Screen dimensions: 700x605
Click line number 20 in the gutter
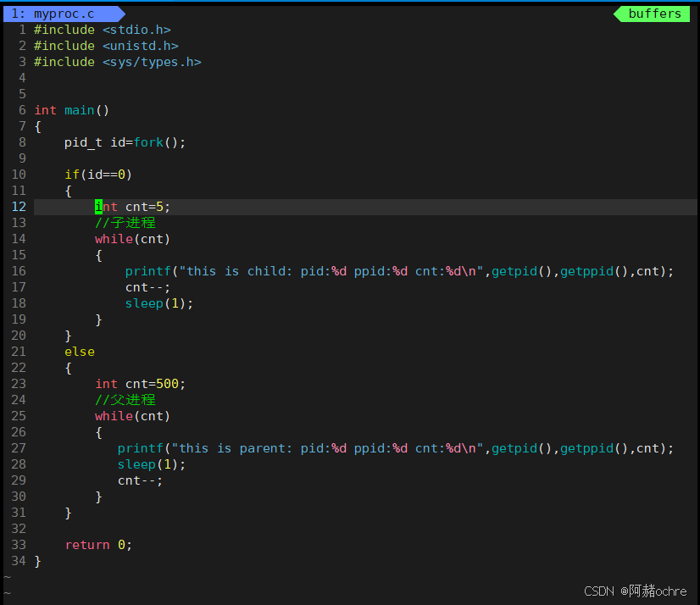coord(18,335)
